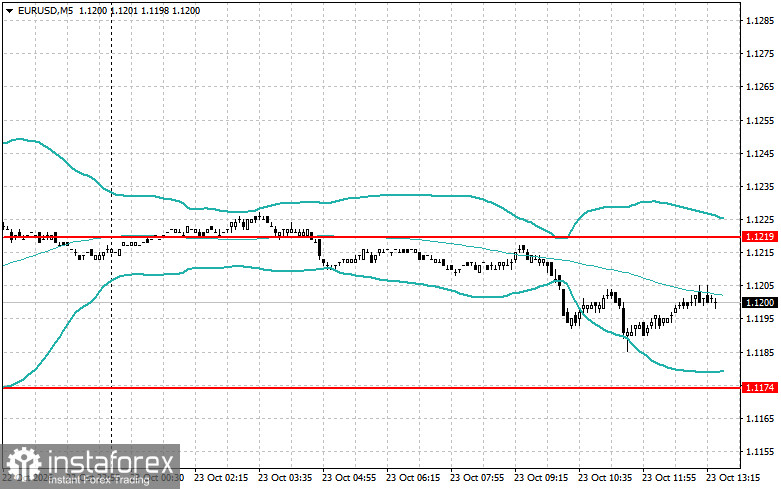Screen dimensions: 781x489
Task: Select the OHLC values 1.1200 1.1201 1.1198 1.1200
Action: (x=139, y=10)
